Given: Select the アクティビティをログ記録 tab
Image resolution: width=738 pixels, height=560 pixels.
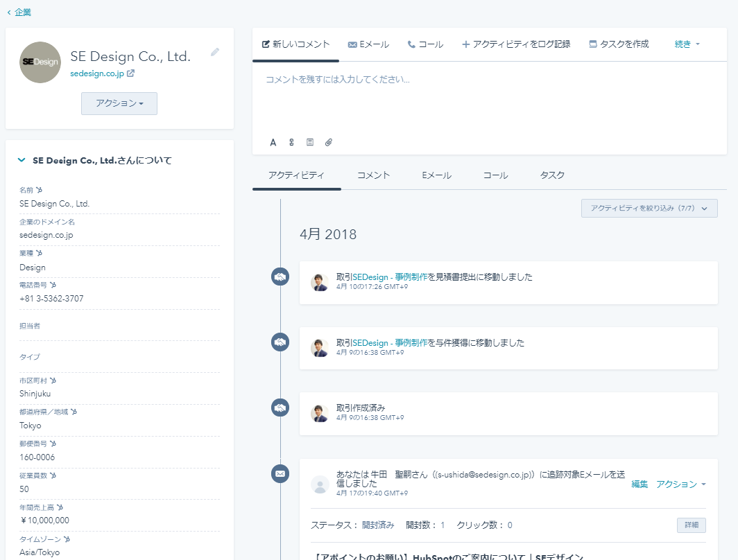Looking at the screenshot, I should [516, 44].
